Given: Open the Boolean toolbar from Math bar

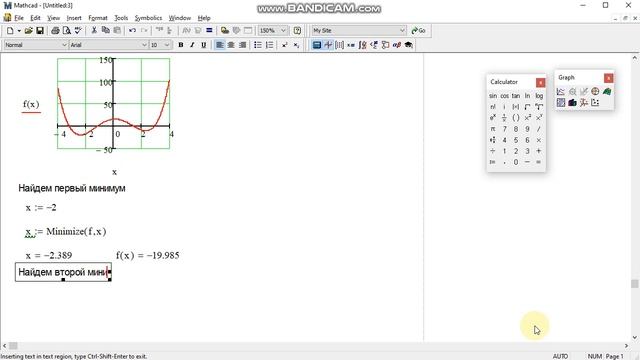Looking at the screenshot, I should tap(373, 45).
